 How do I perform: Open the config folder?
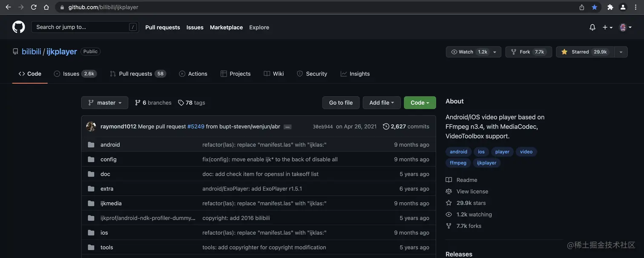click(x=109, y=159)
